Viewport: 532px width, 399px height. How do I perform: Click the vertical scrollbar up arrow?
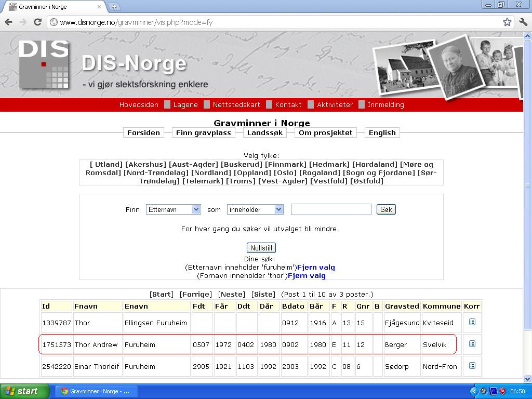coord(528,36)
